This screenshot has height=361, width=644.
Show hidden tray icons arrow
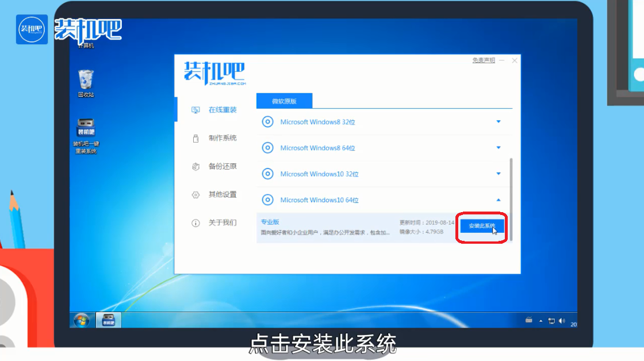(540, 321)
